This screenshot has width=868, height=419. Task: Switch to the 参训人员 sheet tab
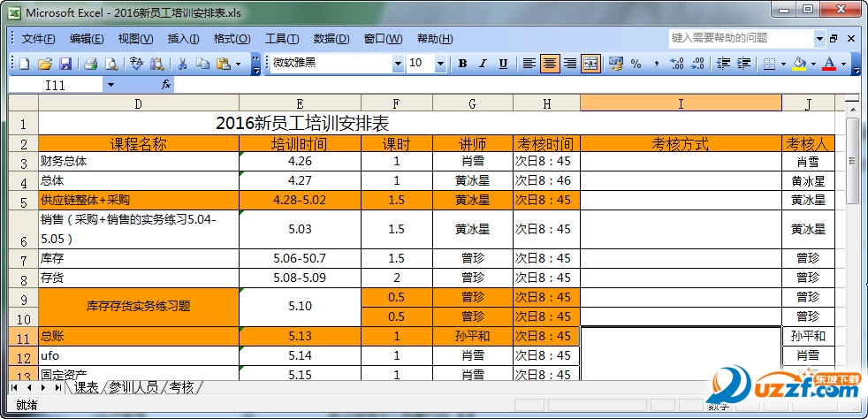tap(133, 387)
